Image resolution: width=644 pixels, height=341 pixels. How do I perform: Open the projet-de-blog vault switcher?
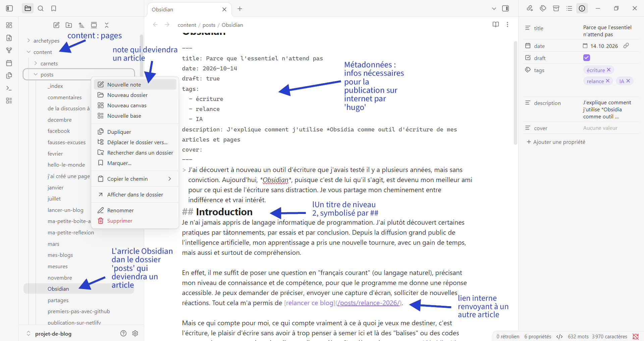point(49,334)
